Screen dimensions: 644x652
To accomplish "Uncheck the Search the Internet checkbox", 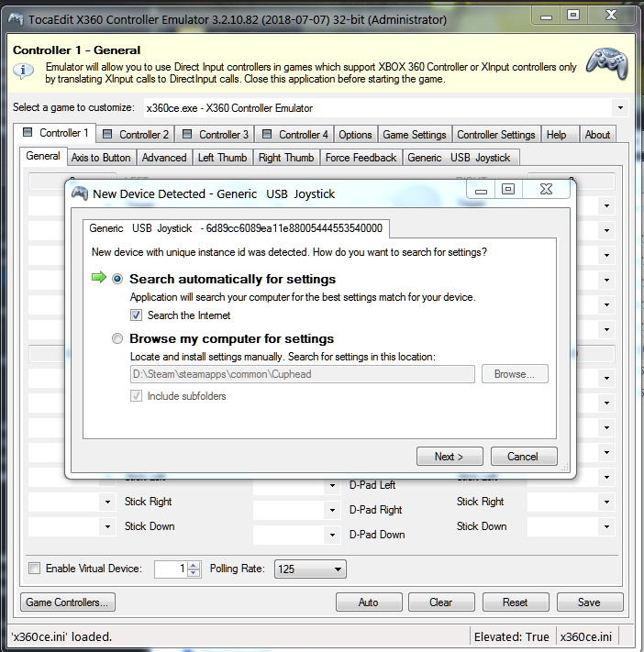I will click(136, 315).
